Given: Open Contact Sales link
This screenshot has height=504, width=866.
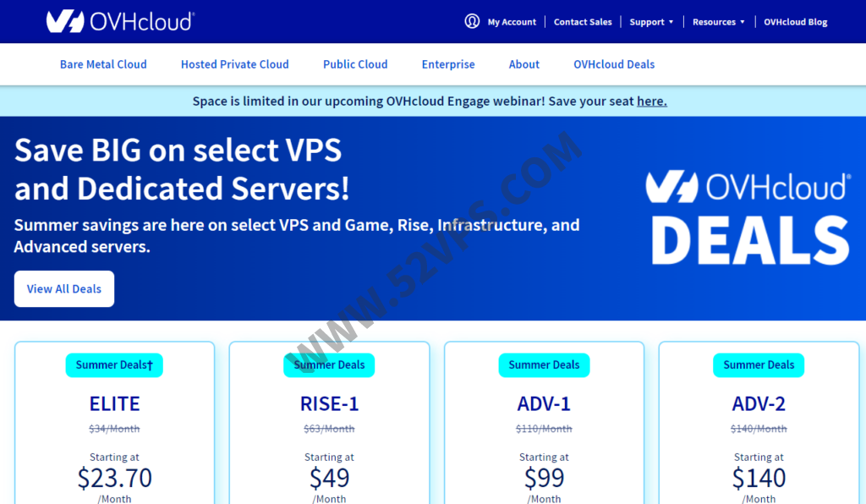Looking at the screenshot, I should coord(583,22).
